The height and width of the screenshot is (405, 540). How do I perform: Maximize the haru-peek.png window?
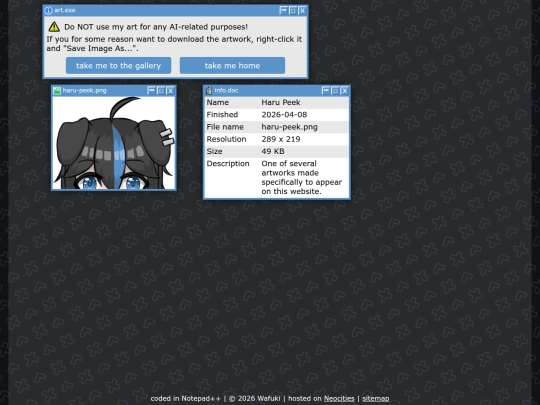click(160, 91)
